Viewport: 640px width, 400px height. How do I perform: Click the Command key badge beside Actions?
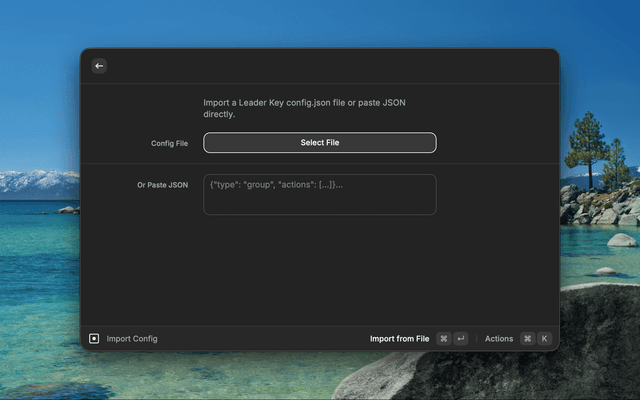click(527, 339)
